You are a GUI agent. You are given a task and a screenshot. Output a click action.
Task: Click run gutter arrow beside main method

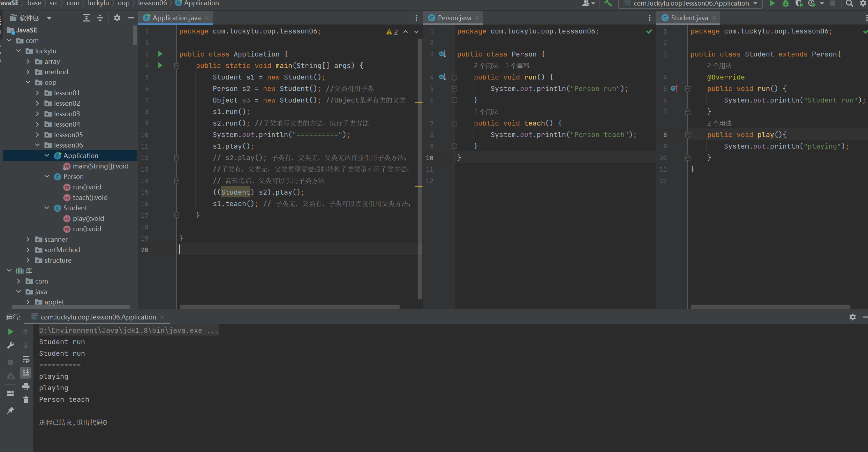[160, 66]
